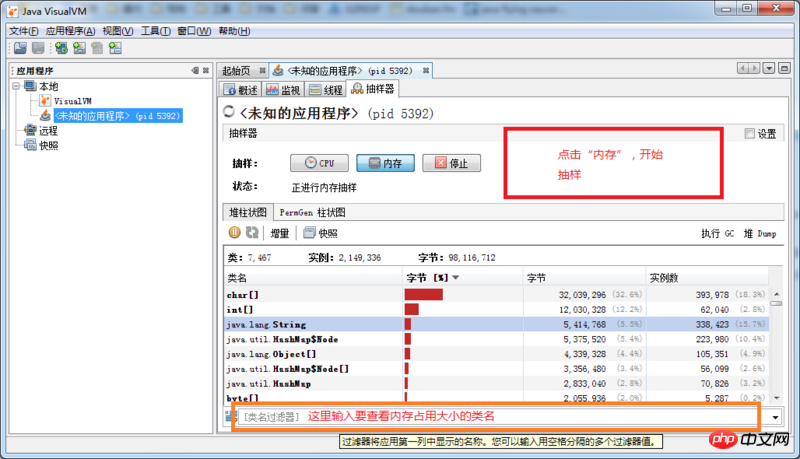Select the 本地 node in the tree
Screen dimensions: 800x459
pos(48,86)
